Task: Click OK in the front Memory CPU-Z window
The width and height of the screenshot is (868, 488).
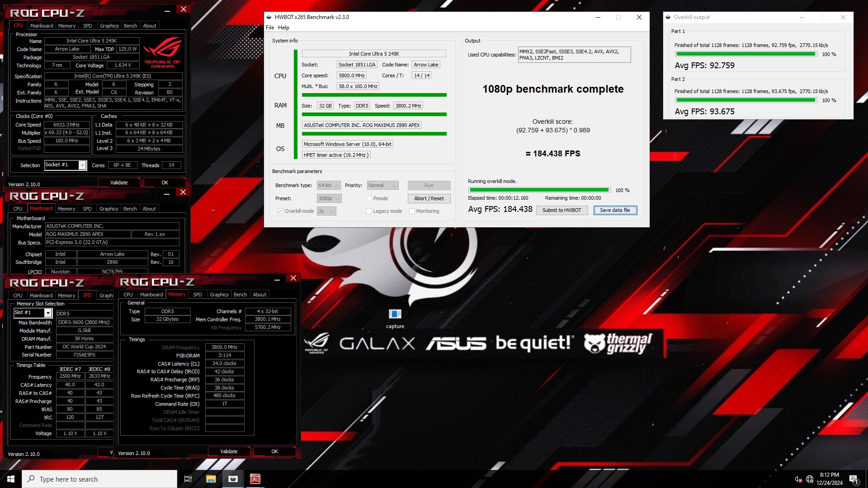Action: coord(274,451)
